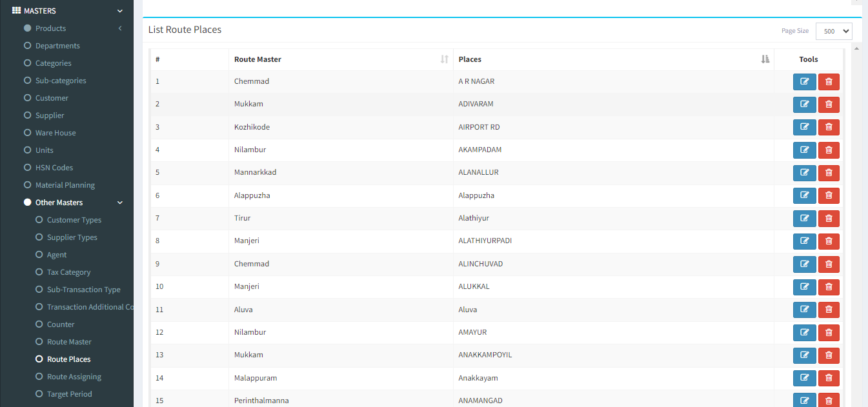Go to Route Master page
Screen dimensions: 868x407
coord(69,342)
